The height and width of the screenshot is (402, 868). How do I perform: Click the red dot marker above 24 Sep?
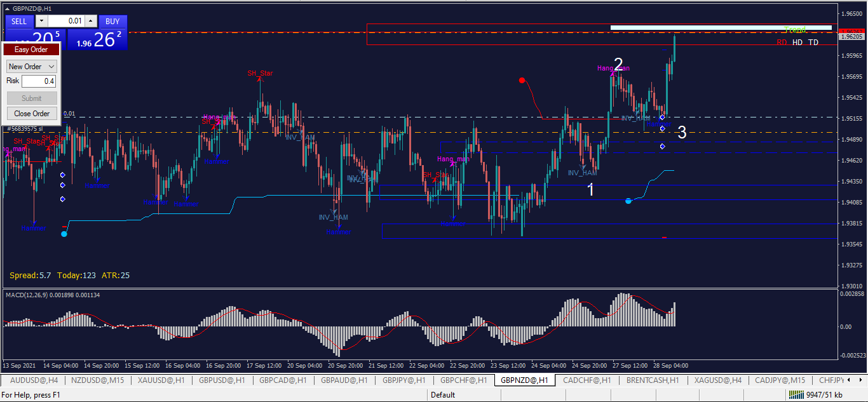point(522,81)
